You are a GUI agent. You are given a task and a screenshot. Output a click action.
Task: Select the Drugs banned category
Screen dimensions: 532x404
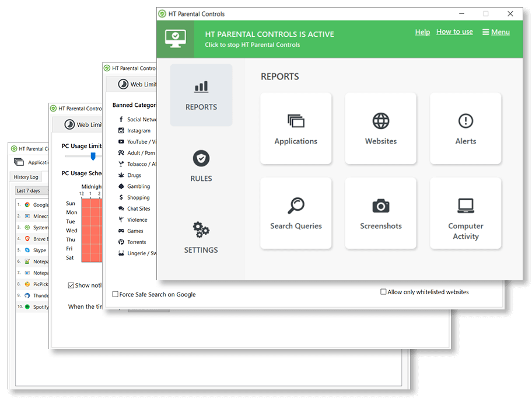point(130,175)
